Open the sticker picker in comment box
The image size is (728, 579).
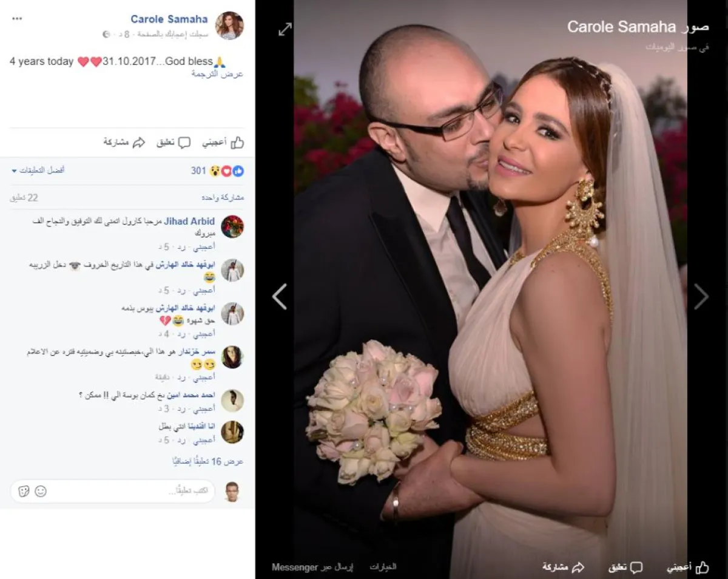[x=24, y=491]
